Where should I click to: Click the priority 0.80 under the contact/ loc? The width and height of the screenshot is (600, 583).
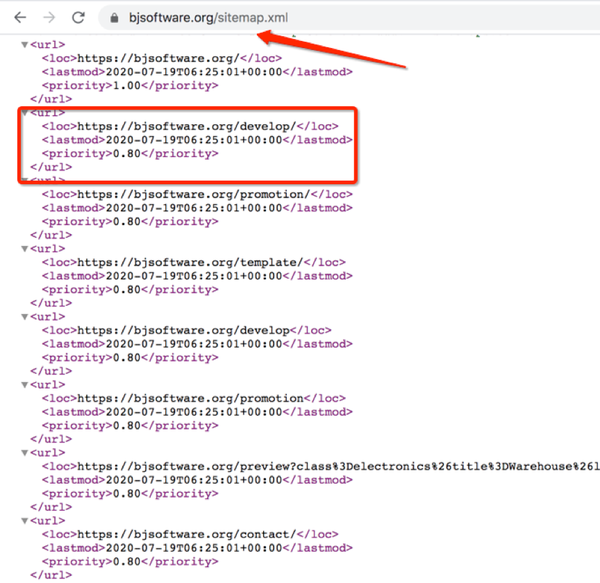coord(127,562)
